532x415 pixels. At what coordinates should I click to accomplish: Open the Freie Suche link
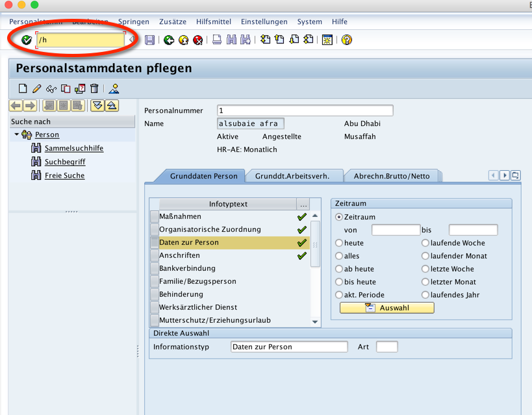tap(64, 175)
